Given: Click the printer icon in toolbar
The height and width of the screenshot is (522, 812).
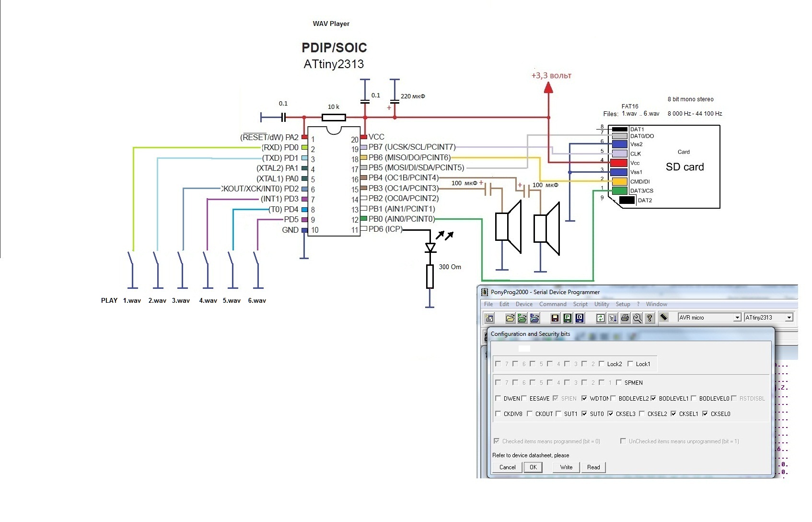Looking at the screenshot, I should [x=625, y=318].
